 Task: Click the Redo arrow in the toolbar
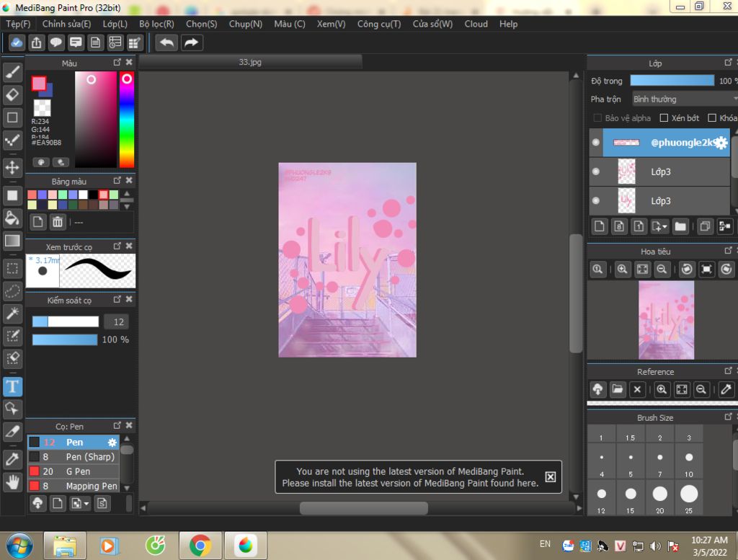pos(191,43)
